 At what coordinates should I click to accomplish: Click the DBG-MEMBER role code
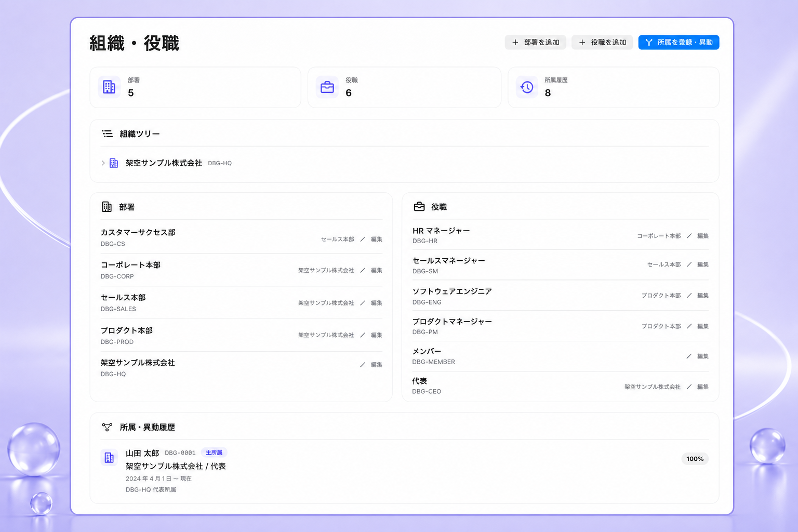pyautogui.click(x=434, y=362)
